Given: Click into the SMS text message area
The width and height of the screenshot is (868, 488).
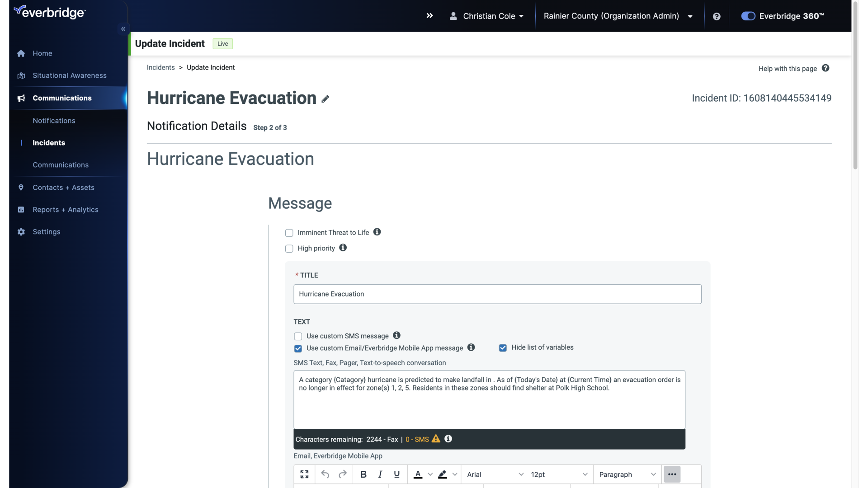Looking at the screenshot, I should tap(489, 400).
